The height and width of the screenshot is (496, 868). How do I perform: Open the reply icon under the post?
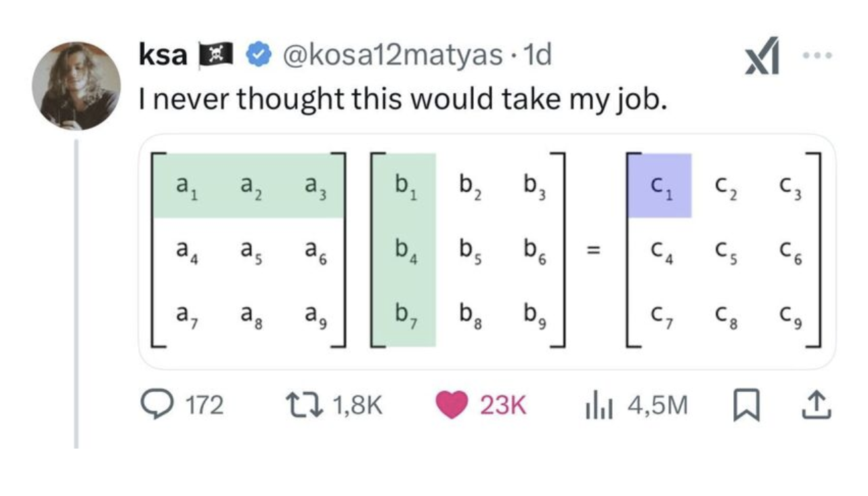(x=156, y=402)
